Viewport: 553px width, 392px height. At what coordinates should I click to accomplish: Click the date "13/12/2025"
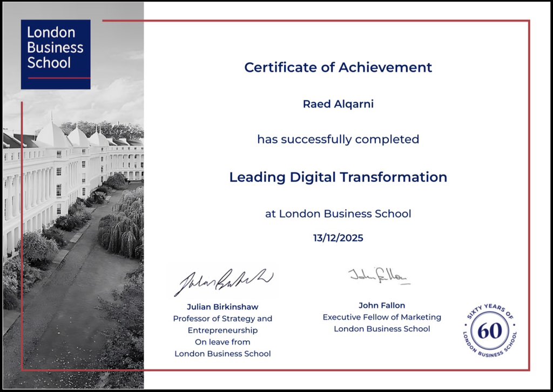[x=338, y=238]
